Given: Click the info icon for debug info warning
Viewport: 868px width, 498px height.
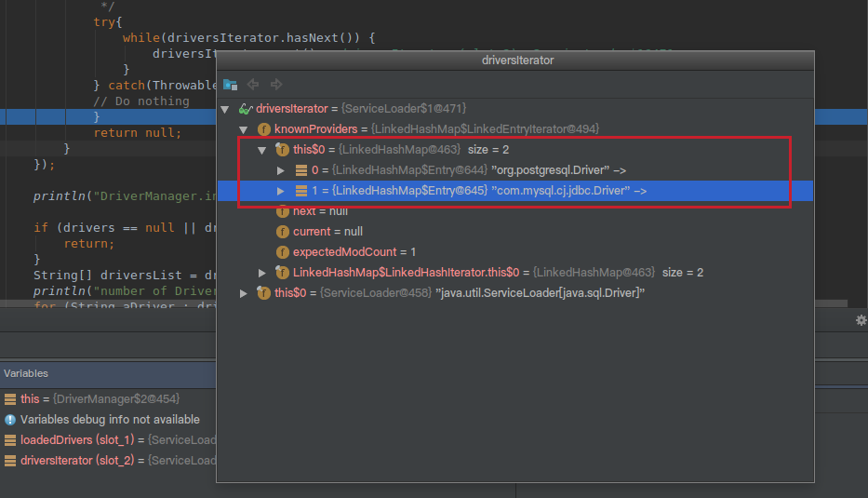Looking at the screenshot, I should pos(10,419).
